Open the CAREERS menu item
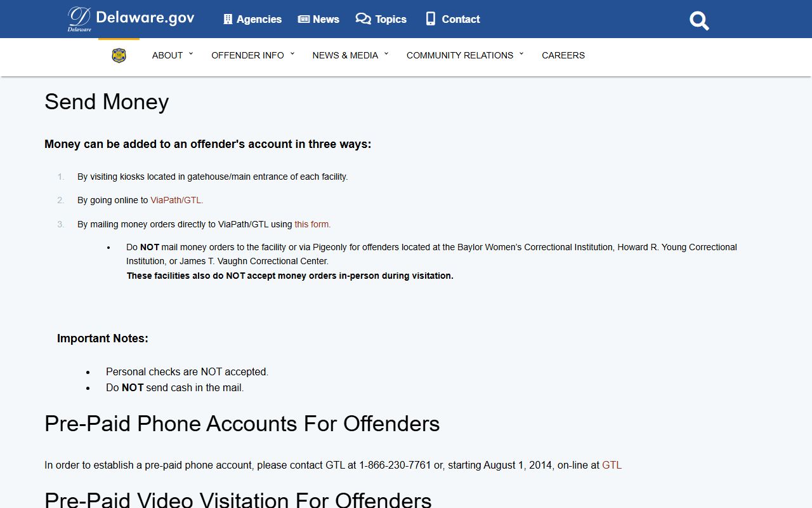 [x=563, y=55]
